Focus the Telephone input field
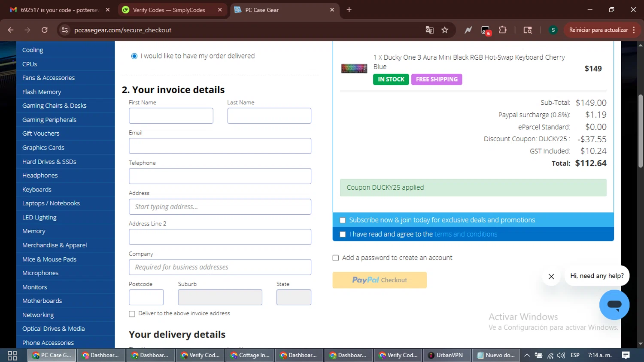The image size is (644, 362). click(220, 176)
